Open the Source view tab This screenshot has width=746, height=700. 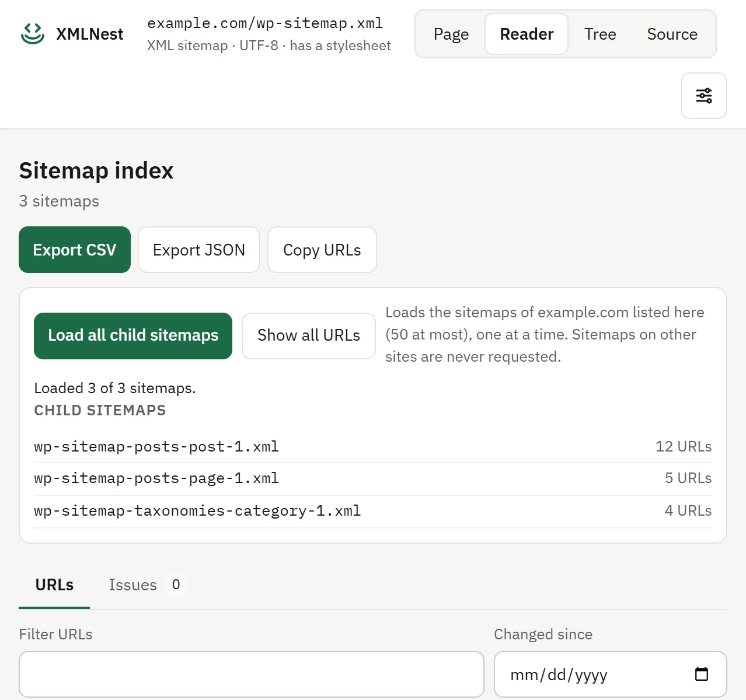[x=672, y=34]
